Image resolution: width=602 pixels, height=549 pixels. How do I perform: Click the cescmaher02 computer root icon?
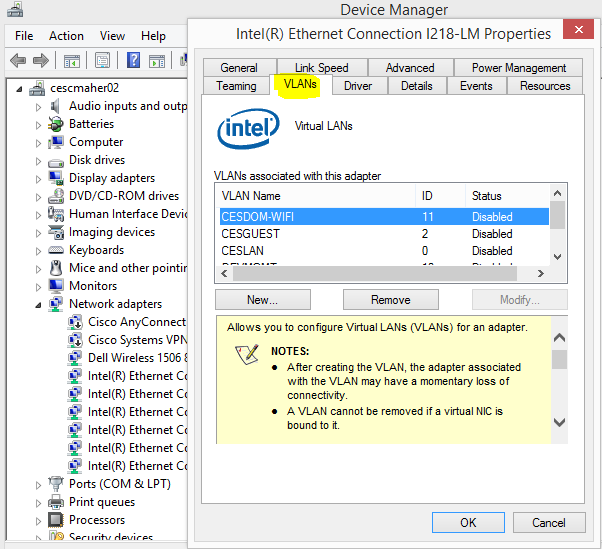point(37,88)
